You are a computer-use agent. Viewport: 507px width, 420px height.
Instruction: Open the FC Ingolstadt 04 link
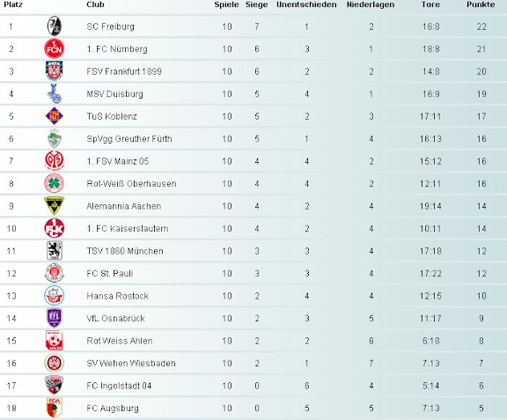pyautogui.click(x=119, y=386)
